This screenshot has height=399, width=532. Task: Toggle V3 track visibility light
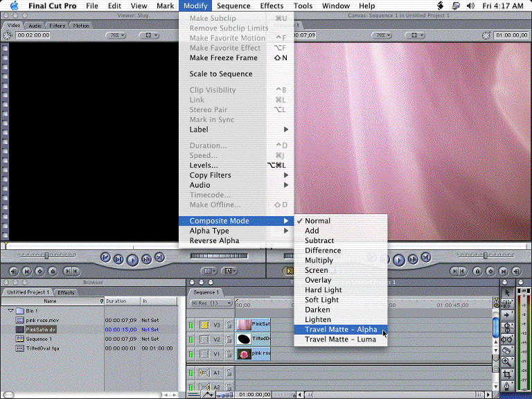191,326
